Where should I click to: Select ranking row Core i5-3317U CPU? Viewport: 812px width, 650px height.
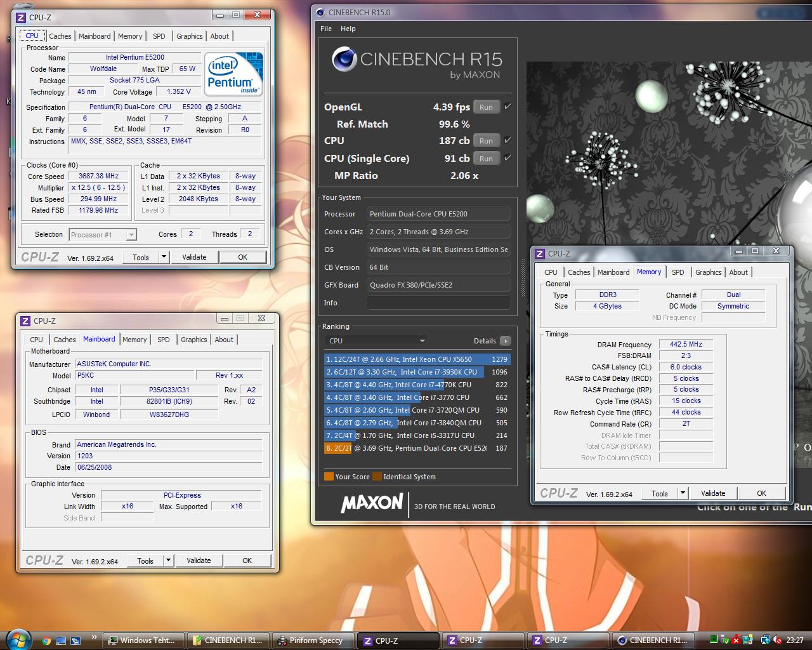click(416, 435)
